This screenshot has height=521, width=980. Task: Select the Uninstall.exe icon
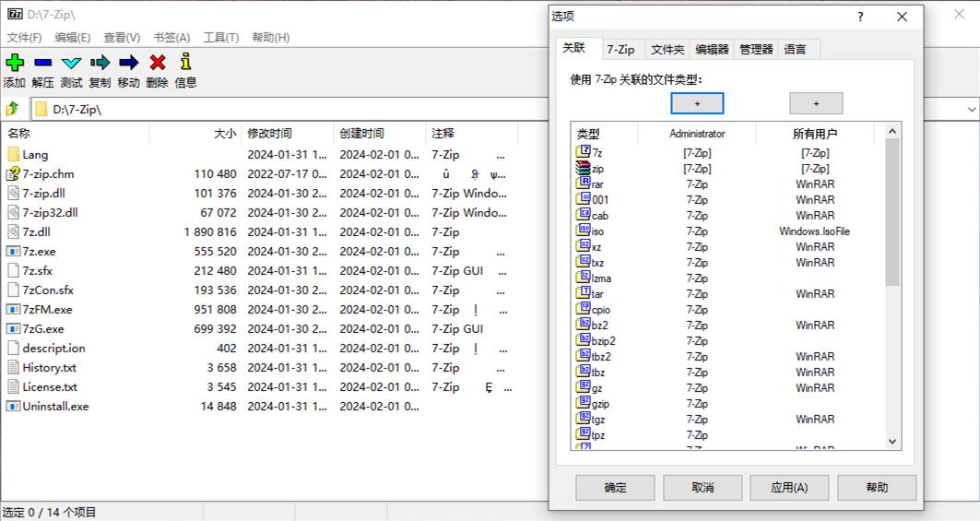click(x=13, y=406)
